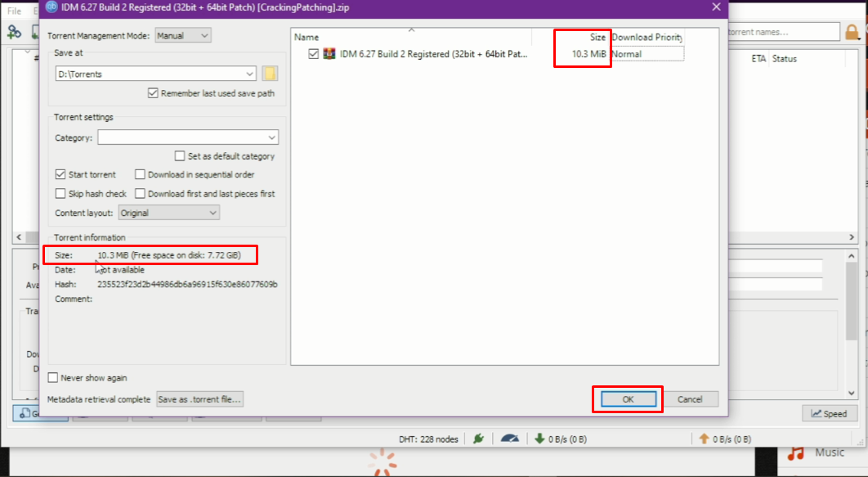The image size is (868, 477).
Task: Click the IDM 6.27 Build 2 file name
Action: pos(433,54)
